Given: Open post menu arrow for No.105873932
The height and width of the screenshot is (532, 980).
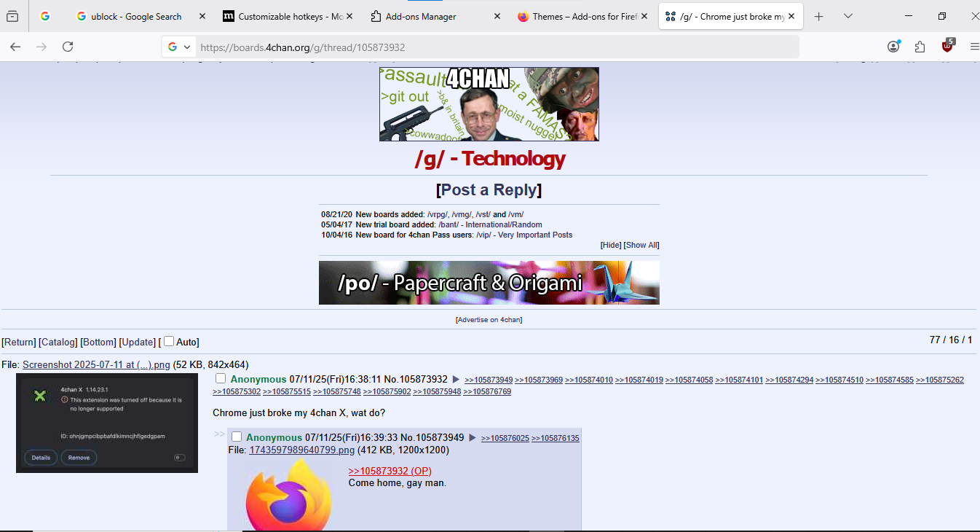Looking at the screenshot, I should [x=456, y=380].
